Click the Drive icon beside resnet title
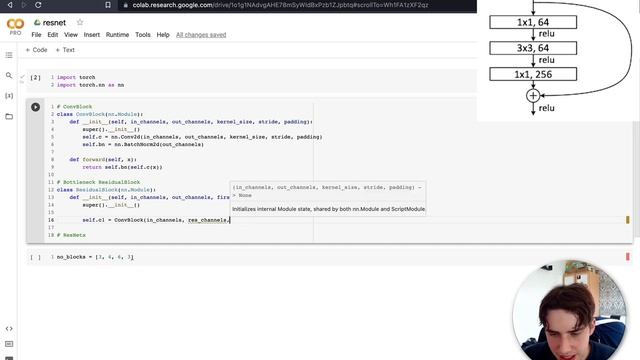The image size is (640, 360). [x=37, y=22]
